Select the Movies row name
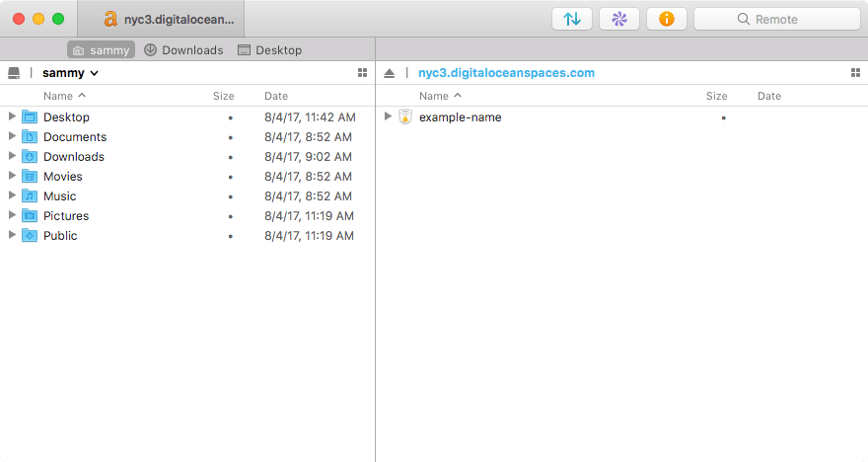 tap(62, 176)
